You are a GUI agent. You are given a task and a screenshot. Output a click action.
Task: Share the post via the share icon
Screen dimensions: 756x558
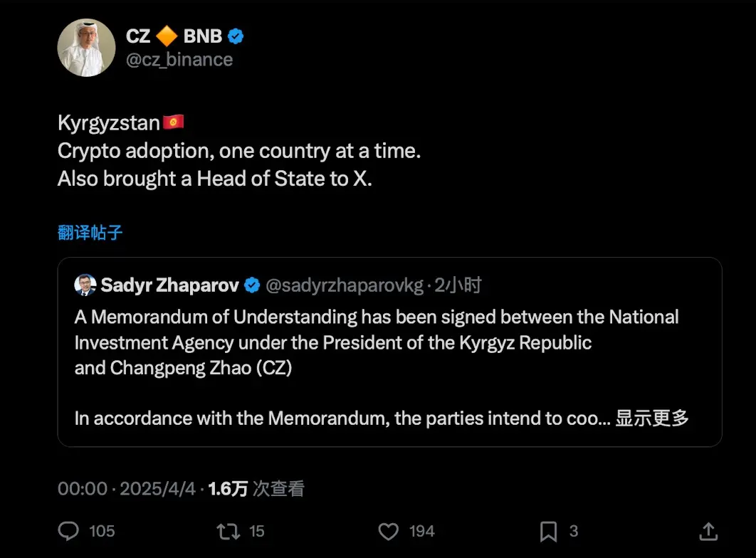pyautogui.click(x=708, y=531)
